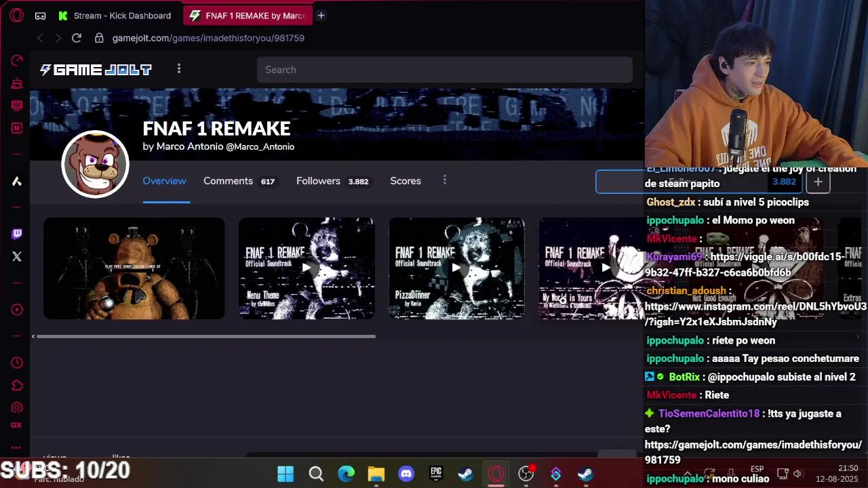Select the gamejolt.com address bar URL

[208, 38]
